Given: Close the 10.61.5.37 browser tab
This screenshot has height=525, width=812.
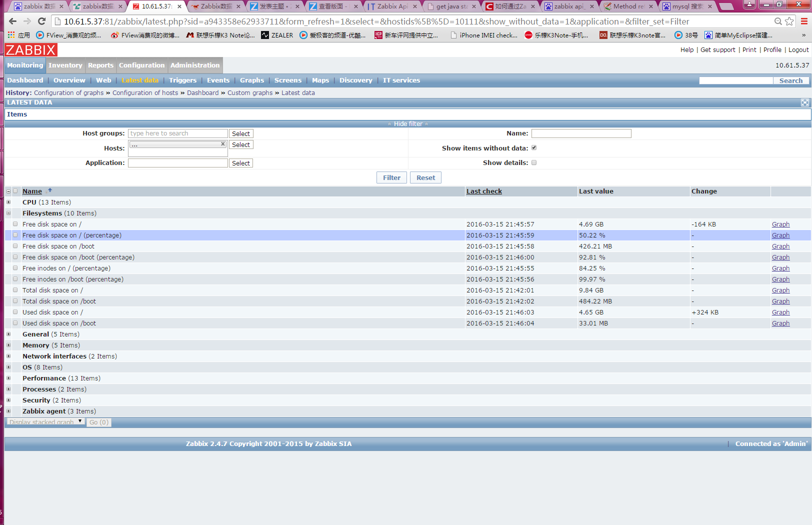Looking at the screenshot, I should [x=179, y=6].
